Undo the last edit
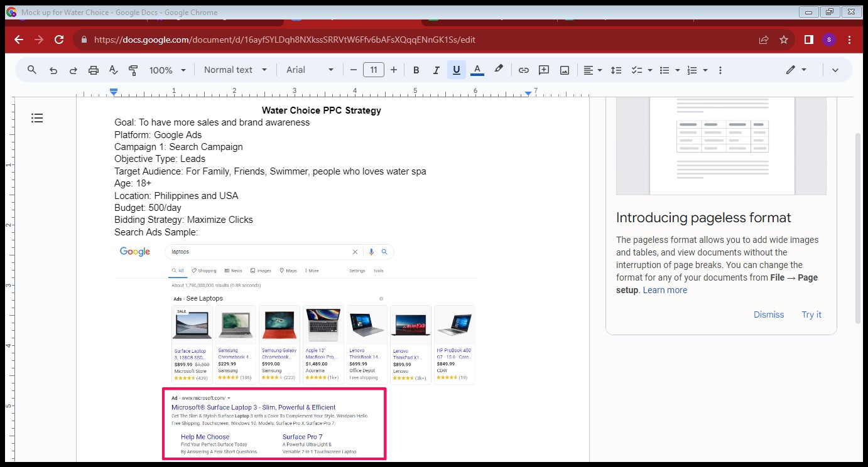Viewport: 868px width, 467px height. coord(53,70)
